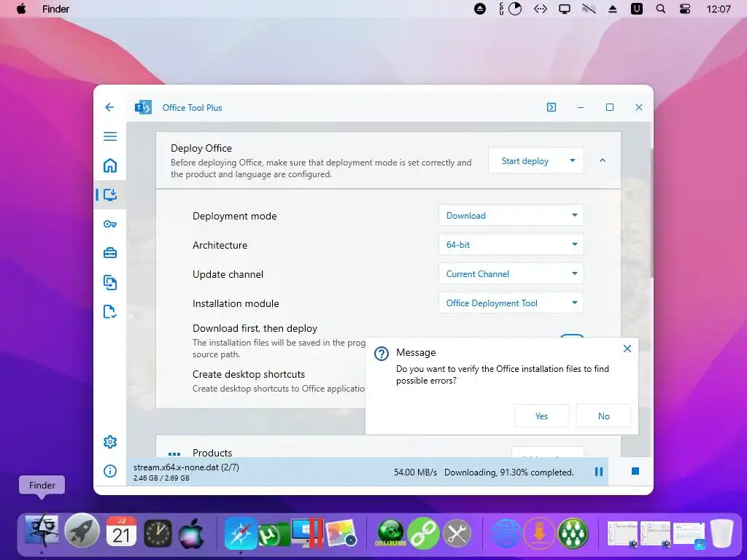Click the download progress bar
Viewport: 747px width, 560px height.
(367, 472)
